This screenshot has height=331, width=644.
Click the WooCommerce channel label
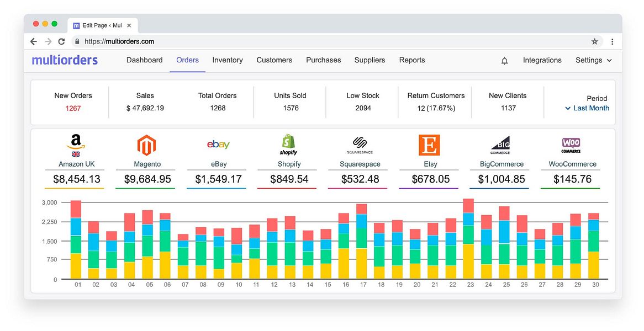573,164
